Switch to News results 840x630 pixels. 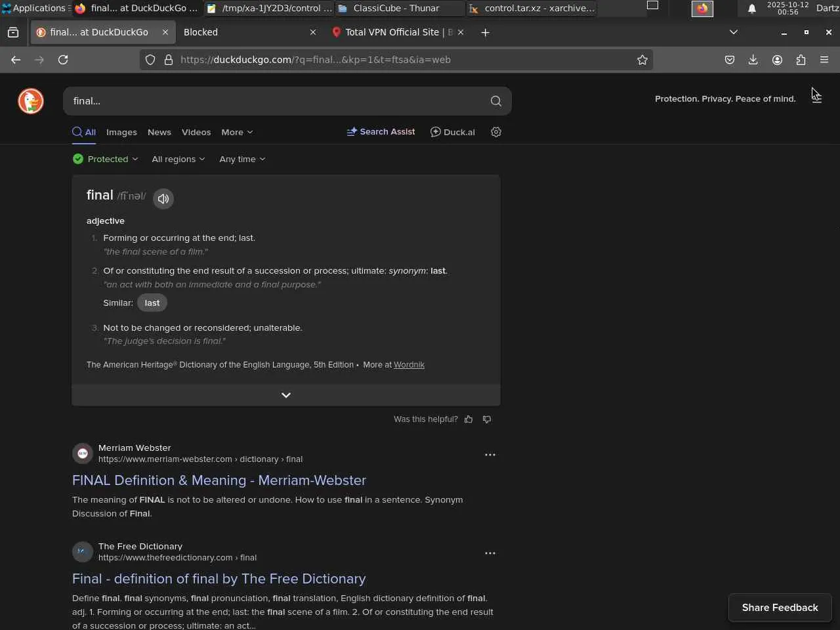pyautogui.click(x=159, y=132)
